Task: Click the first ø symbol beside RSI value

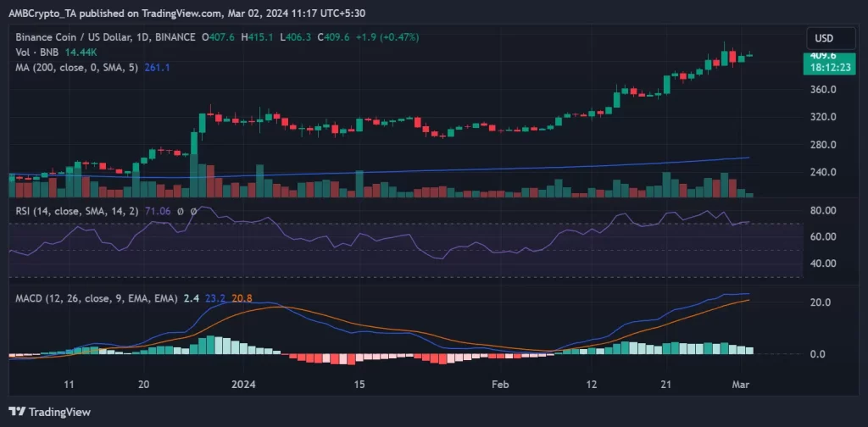Action: point(181,211)
